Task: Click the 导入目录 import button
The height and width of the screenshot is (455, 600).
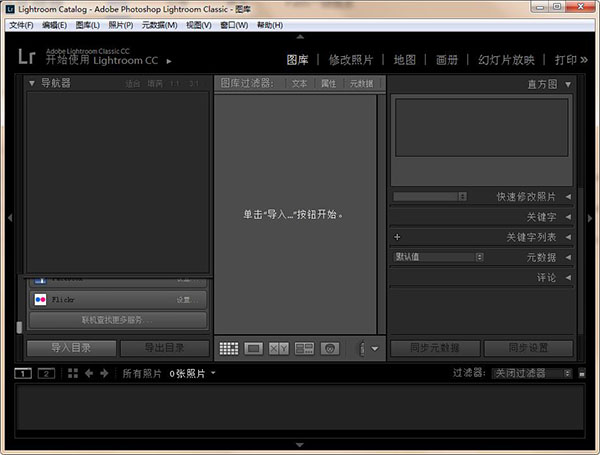Action: 72,349
